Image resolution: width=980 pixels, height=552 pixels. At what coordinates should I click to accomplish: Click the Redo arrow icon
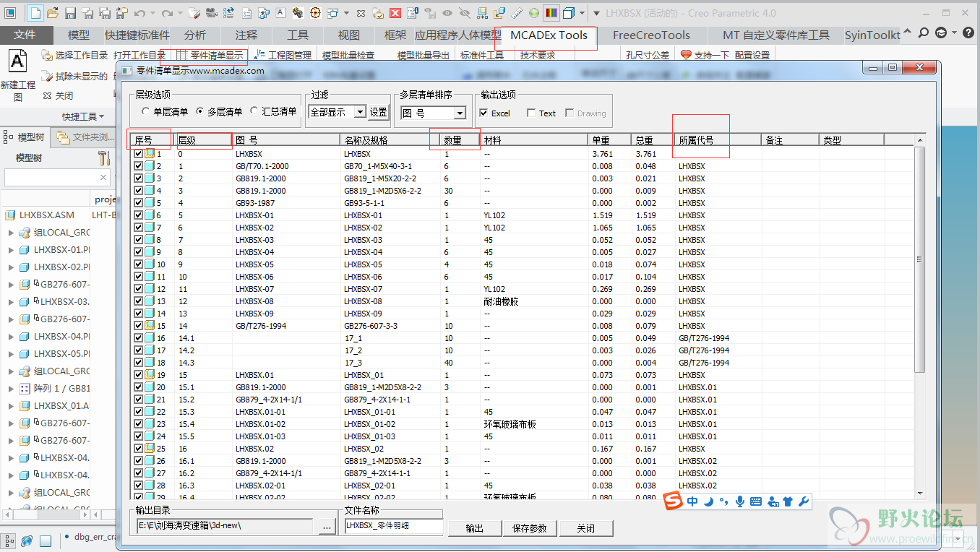click(167, 13)
